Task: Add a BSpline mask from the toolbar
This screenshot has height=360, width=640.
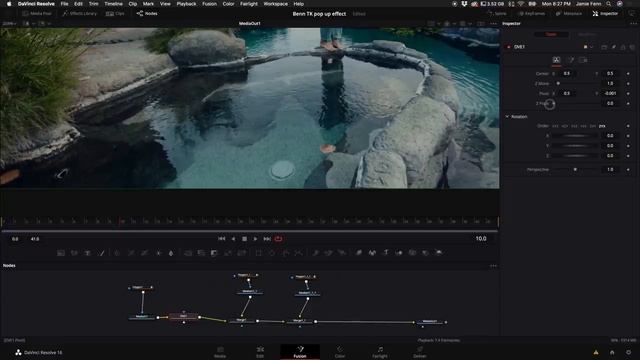Action: (299, 253)
